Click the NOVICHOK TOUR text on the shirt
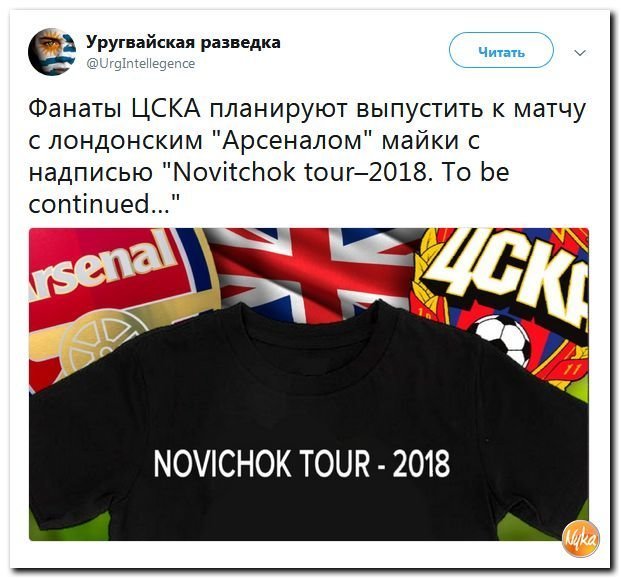Screen dimensions: 621x579 [x=262, y=463]
